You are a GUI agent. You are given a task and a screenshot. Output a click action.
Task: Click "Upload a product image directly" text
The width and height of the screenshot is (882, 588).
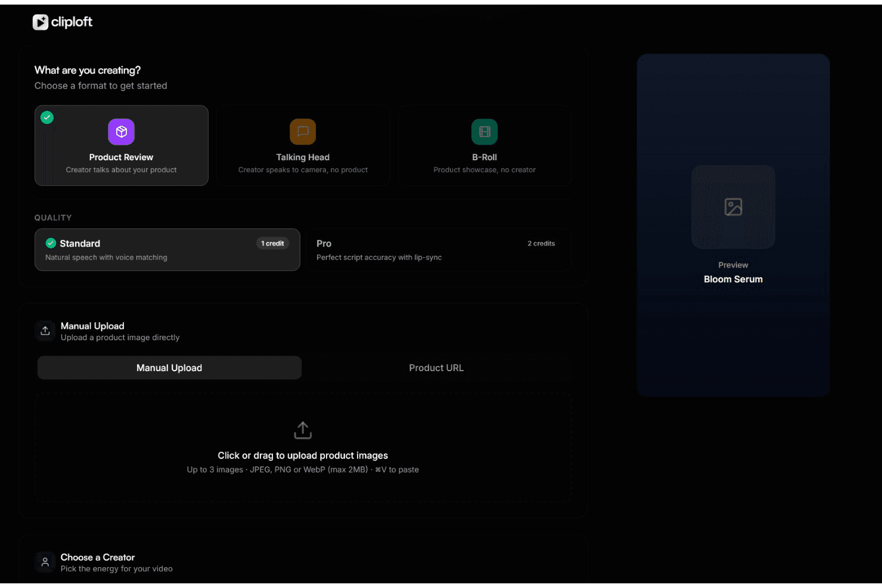[120, 337]
